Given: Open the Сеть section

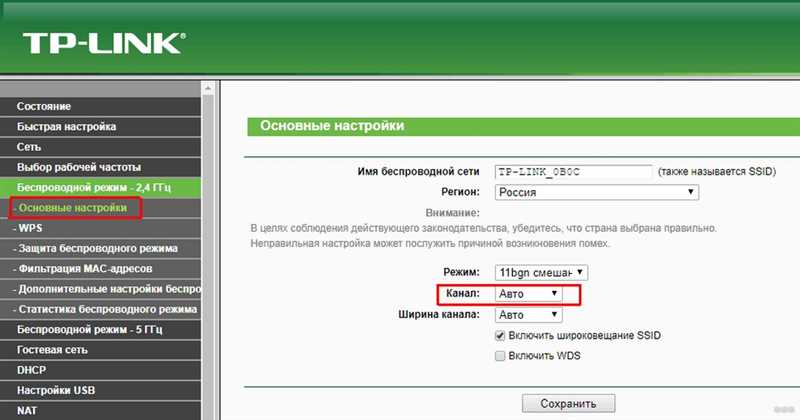Looking at the screenshot, I should click(101, 147).
